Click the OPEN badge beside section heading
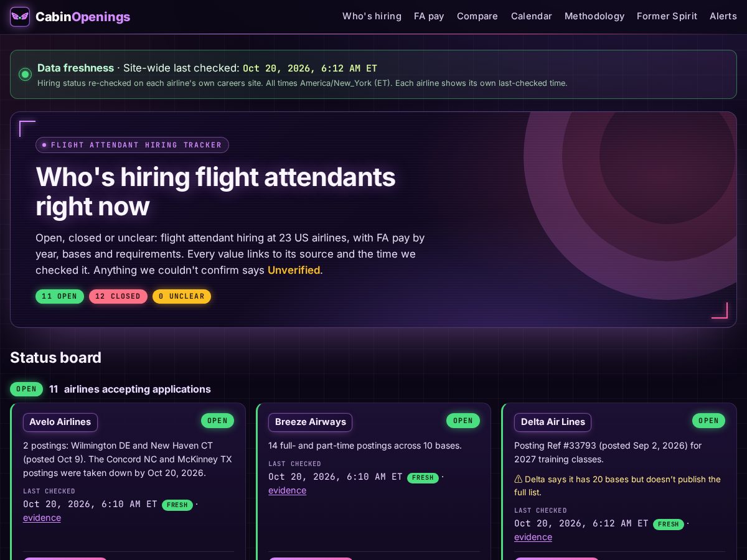 (26, 389)
